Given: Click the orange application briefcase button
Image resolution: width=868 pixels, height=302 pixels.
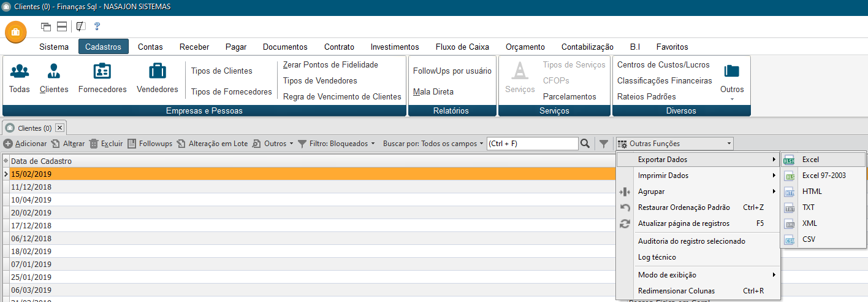Looking at the screenshot, I should click(x=15, y=32).
